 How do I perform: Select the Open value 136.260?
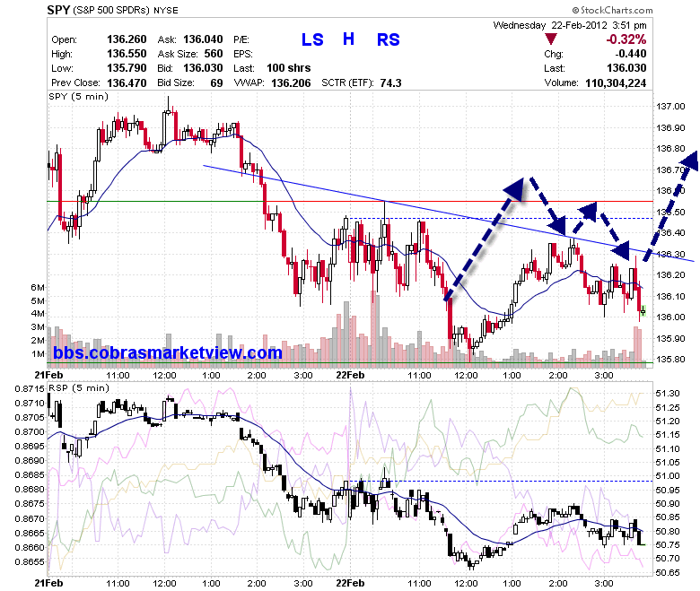click(127, 39)
